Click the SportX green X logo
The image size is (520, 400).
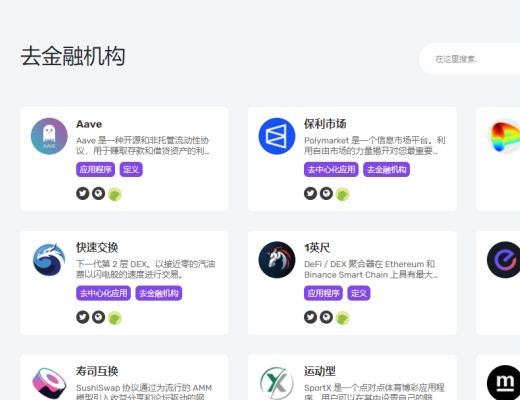pos(277,383)
